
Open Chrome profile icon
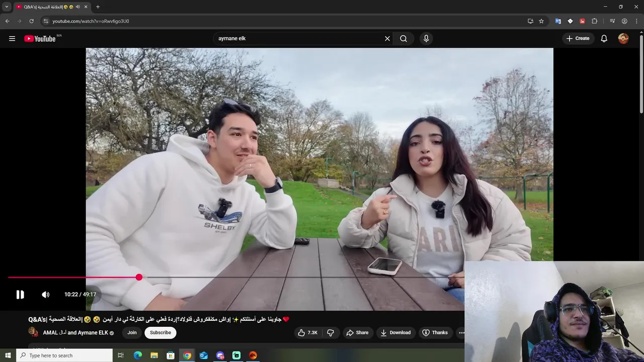[624, 21]
